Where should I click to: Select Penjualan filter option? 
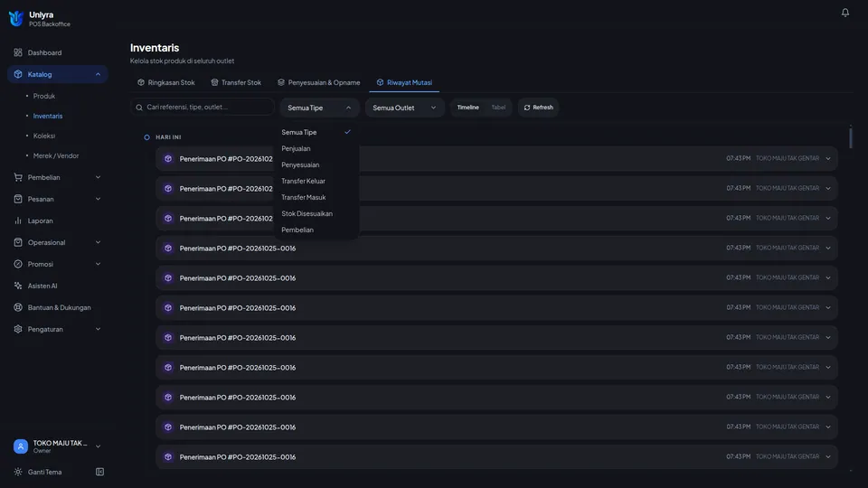316,148
